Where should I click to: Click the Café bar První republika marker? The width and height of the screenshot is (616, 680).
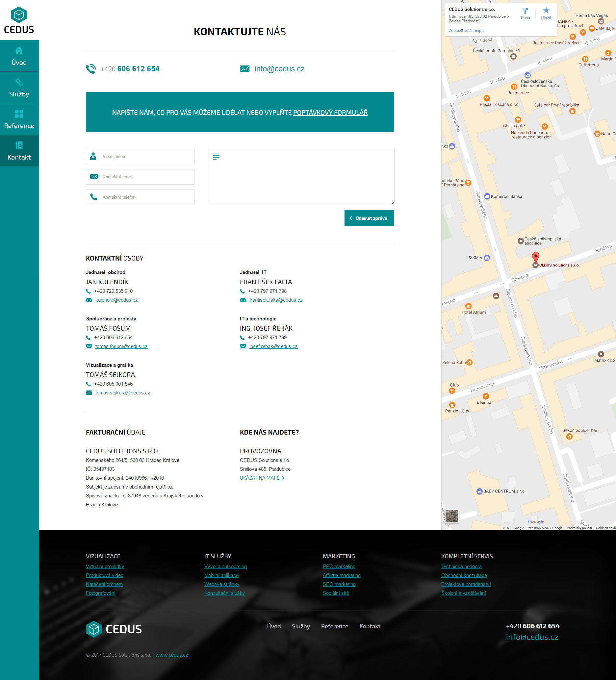click(x=572, y=111)
